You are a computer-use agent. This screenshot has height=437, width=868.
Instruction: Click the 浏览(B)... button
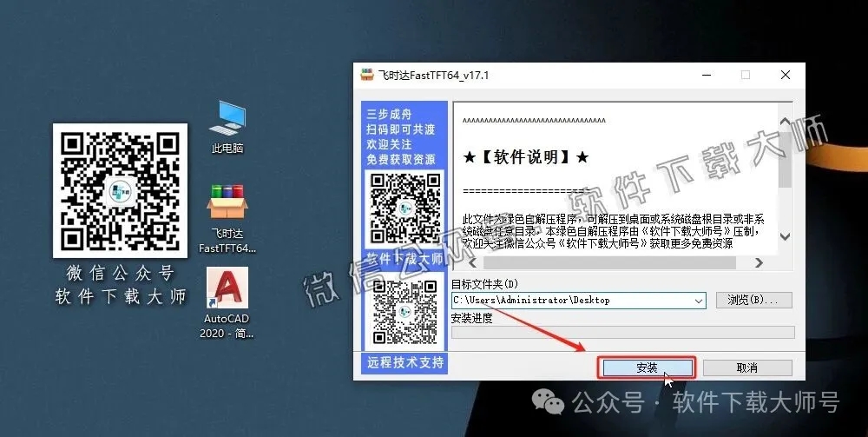tap(753, 301)
